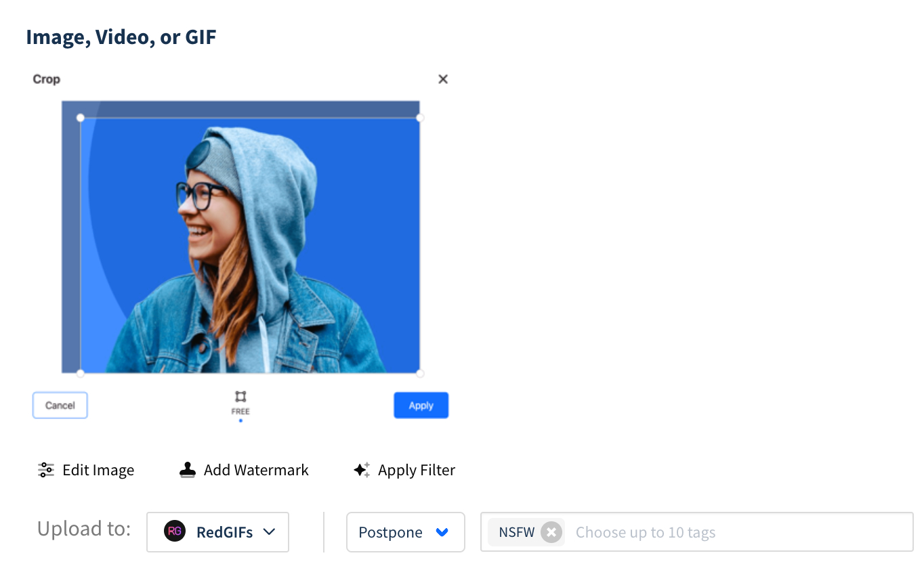Viewport: 924px width, 566px height.
Task: Click the blue chevron in the Postpone selector
Action: tap(442, 533)
